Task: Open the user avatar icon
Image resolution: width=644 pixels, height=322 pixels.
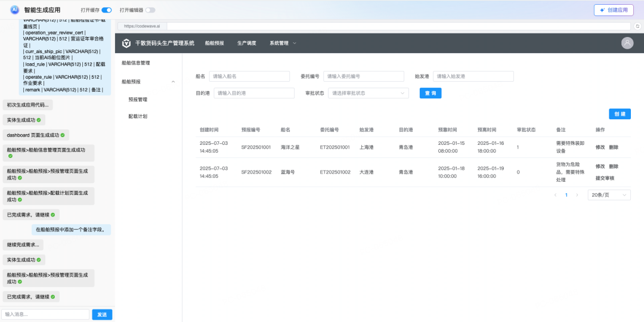Action: pos(627,43)
